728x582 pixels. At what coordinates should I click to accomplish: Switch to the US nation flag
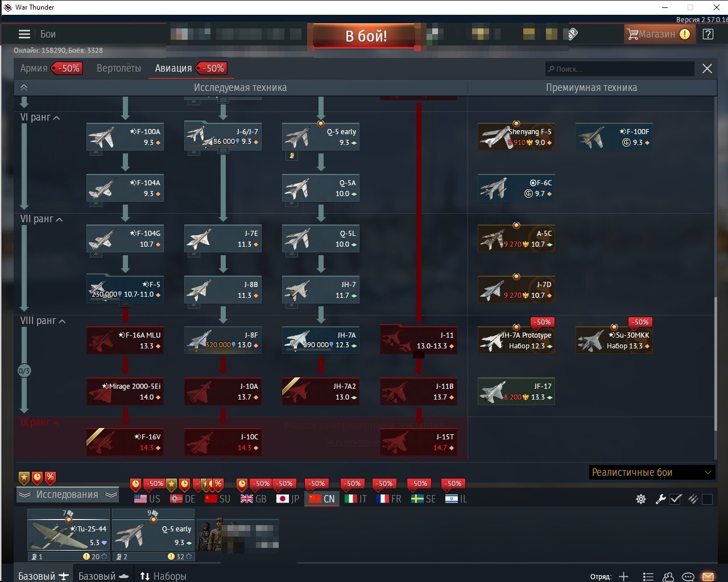coord(147,498)
